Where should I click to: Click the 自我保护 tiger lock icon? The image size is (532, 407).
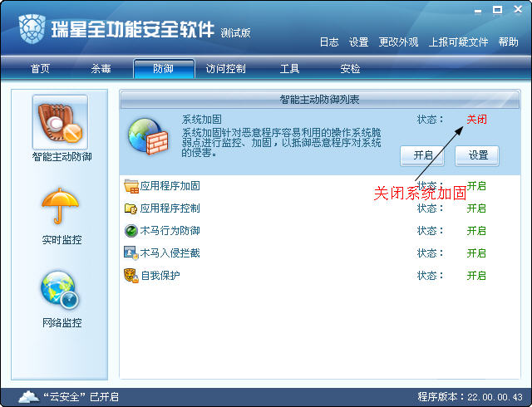click(131, 276)
